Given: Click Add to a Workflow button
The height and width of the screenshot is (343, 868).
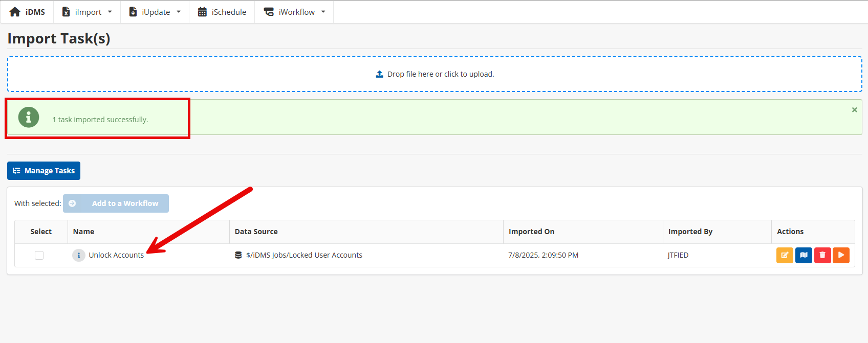Looking at the screenshot, I should 116,203.
